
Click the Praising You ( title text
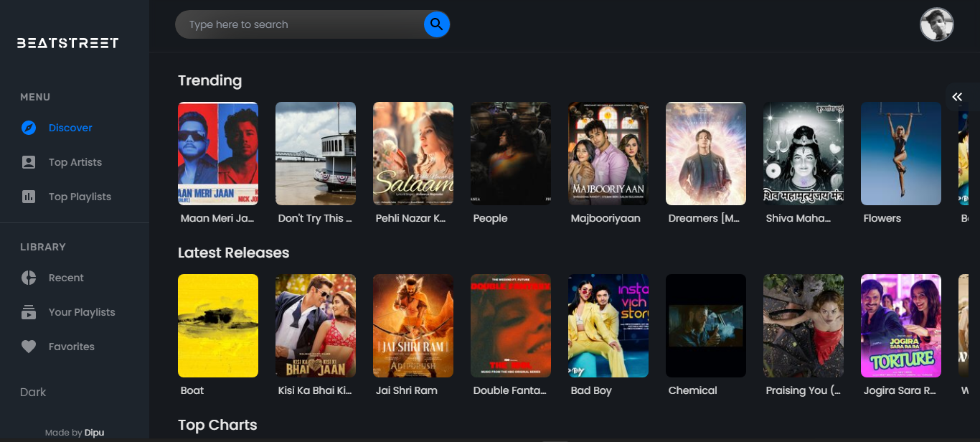[x=803, y=390]
